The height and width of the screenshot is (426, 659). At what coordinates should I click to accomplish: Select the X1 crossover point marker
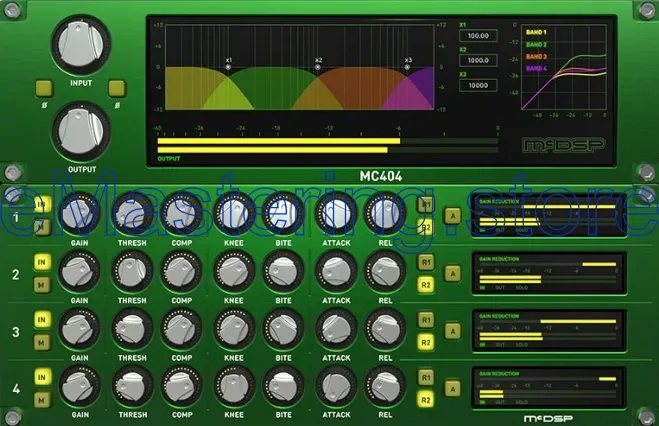[228, 67]
